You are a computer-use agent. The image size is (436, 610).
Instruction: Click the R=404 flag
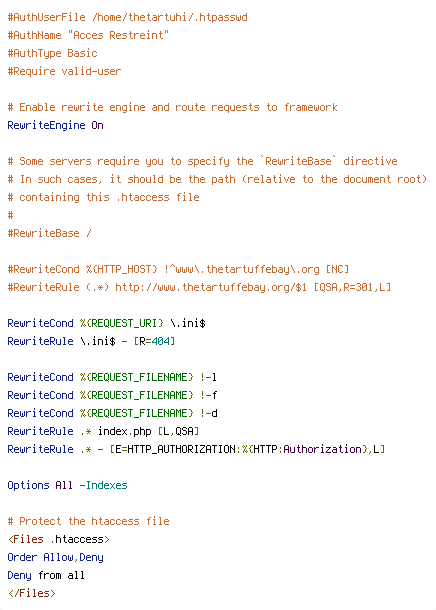click(x=154, y=342)
